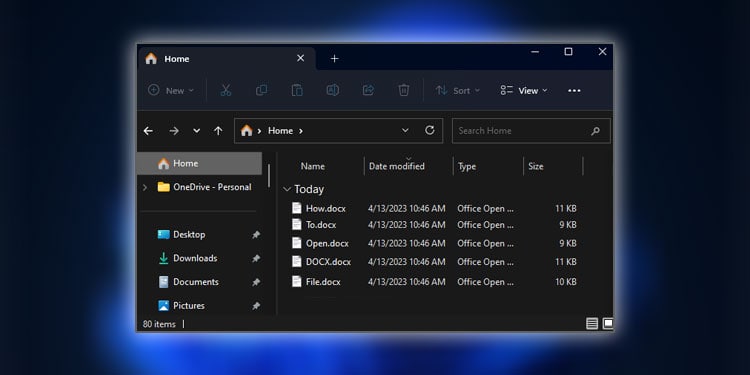Open recent locations dropdown chevron
This screenshot has width=750, height=375.
[197, 131]
